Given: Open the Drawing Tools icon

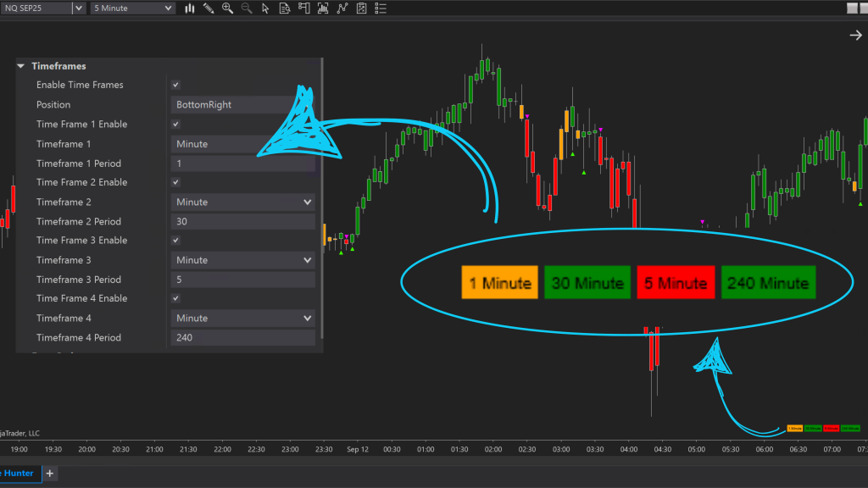Looking at the screenshot, I should pyautogui.click(x=209, y=8).
